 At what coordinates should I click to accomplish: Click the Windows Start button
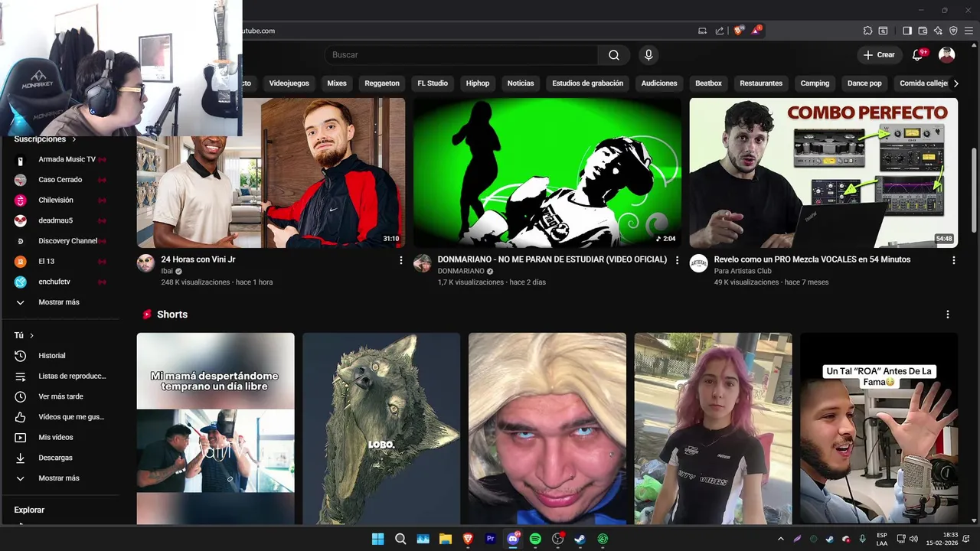pyautogui.click(x=377, y=539)
